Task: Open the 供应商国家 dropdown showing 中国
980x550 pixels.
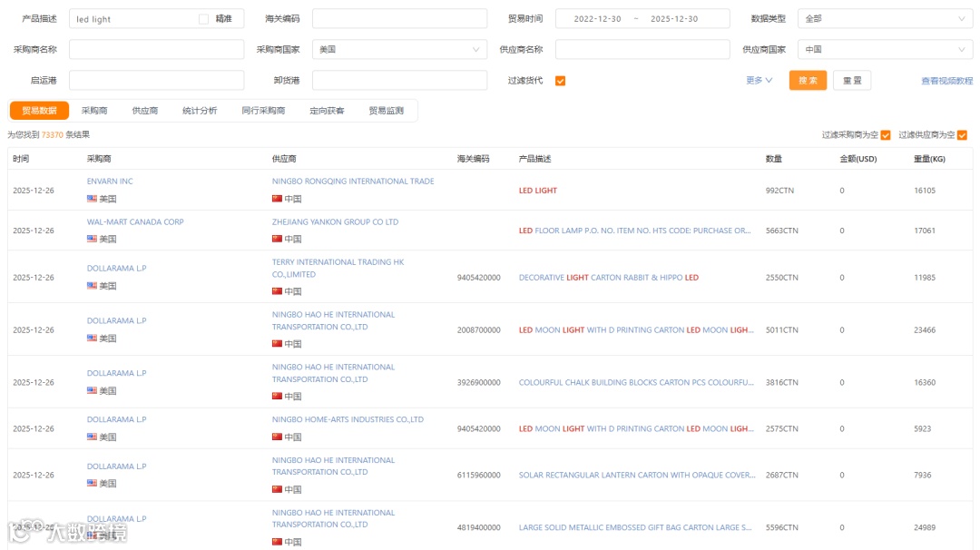Action: coord(885,49)
